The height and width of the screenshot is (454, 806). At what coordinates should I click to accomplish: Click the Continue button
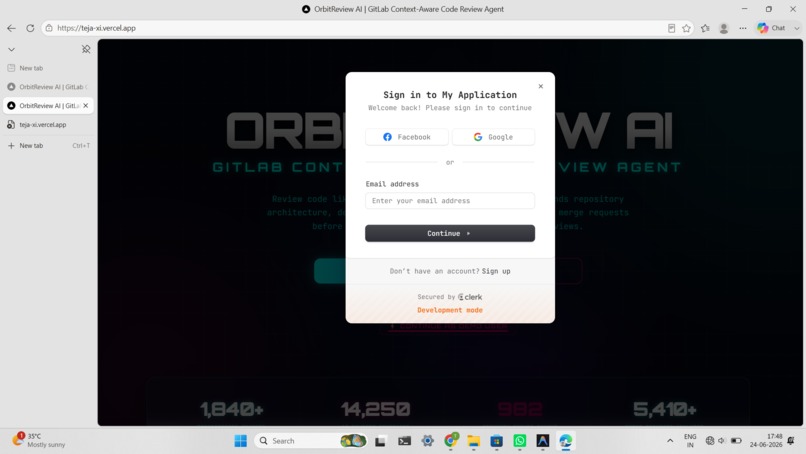tap(450, 233)
